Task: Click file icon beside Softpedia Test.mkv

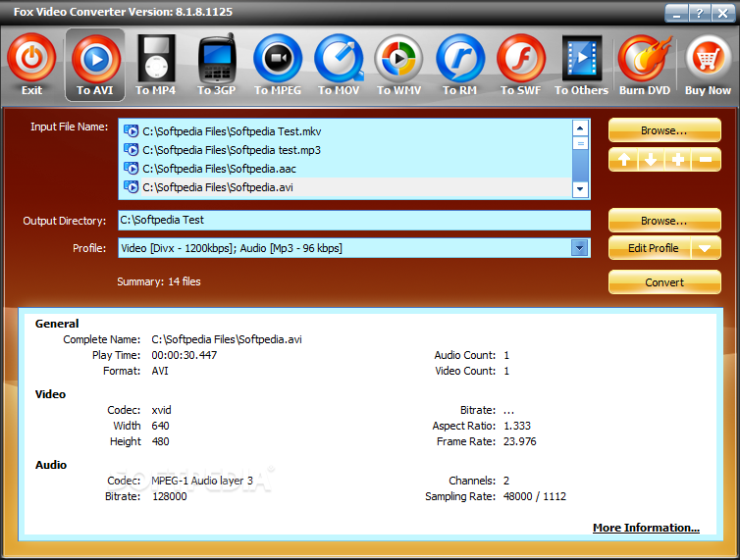Action: pos(131,130)
